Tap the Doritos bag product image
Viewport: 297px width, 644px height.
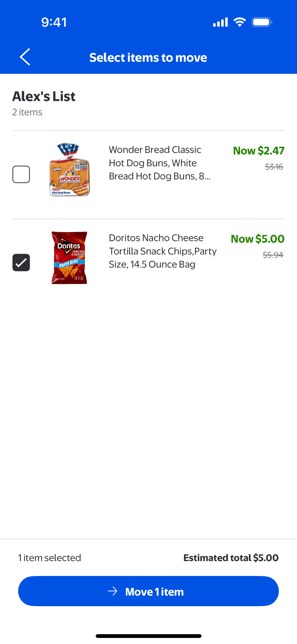[69, 258]
